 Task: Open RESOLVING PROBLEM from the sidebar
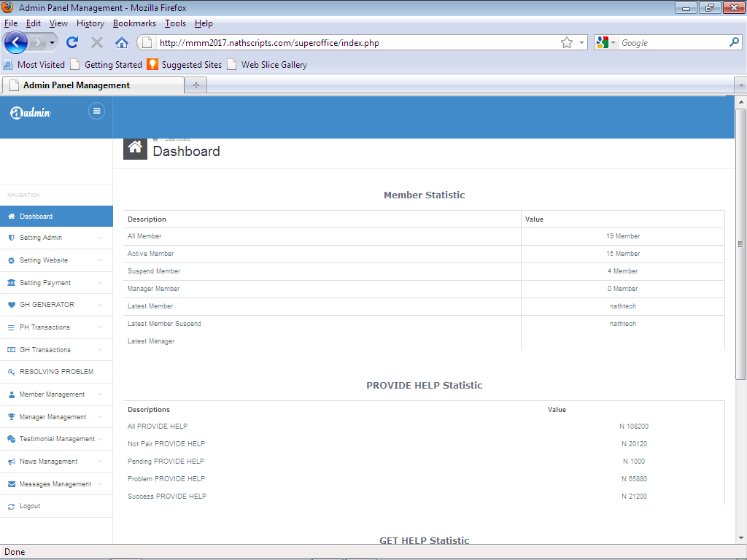(x=56, y=371)
